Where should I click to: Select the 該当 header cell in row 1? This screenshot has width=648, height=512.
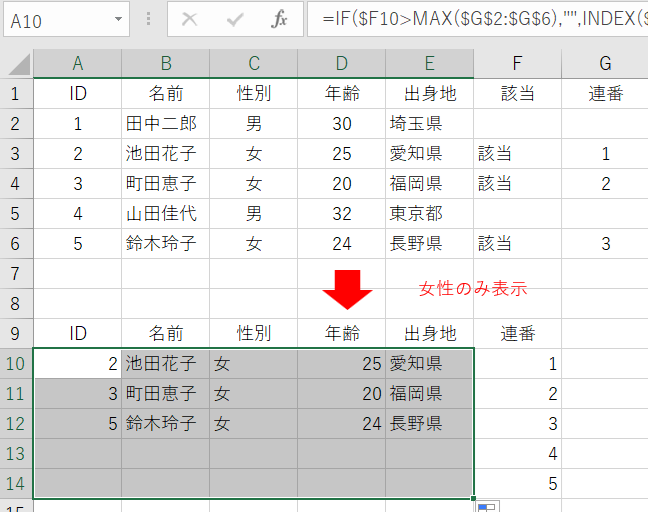point(517,94)
